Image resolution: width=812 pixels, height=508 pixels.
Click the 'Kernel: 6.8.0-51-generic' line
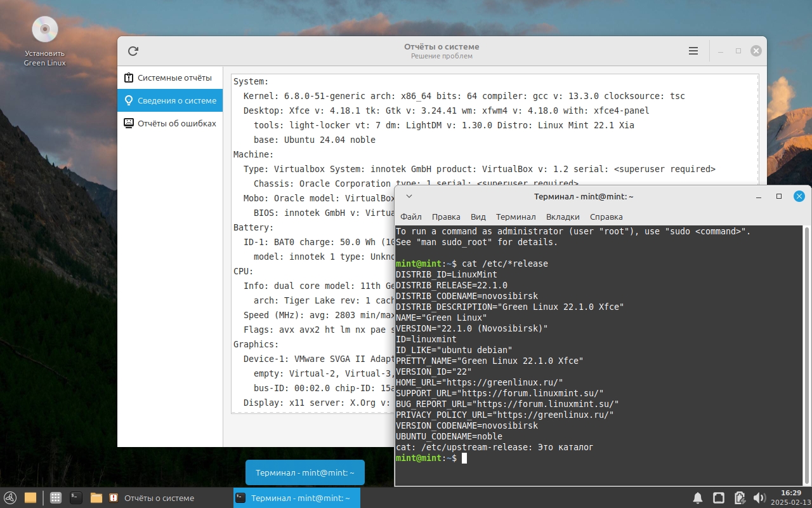tap(464, 96)
